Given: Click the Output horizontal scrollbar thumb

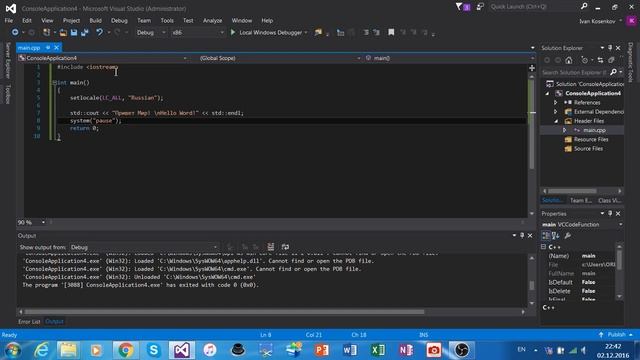Looking at the screenshot, I should tap(224, 312).
